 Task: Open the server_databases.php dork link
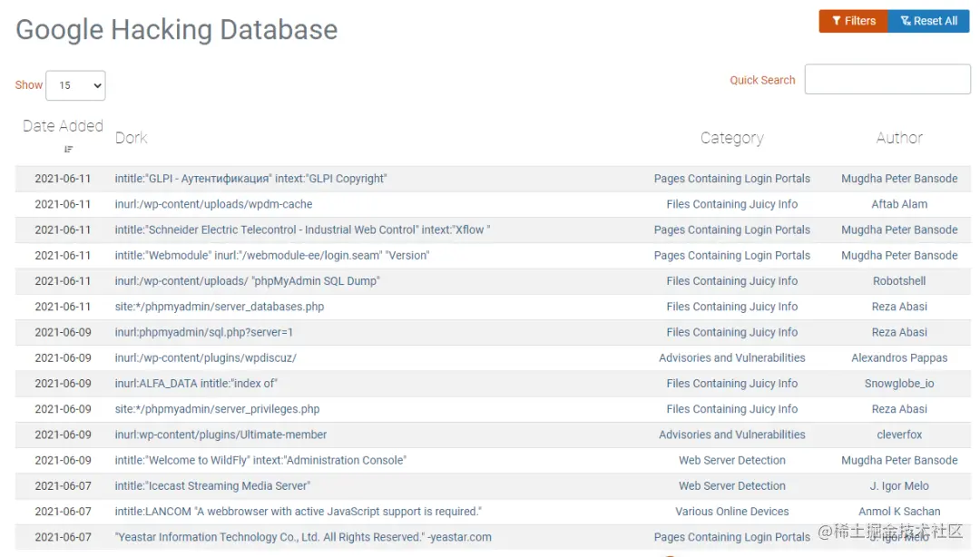pos(219,307)
